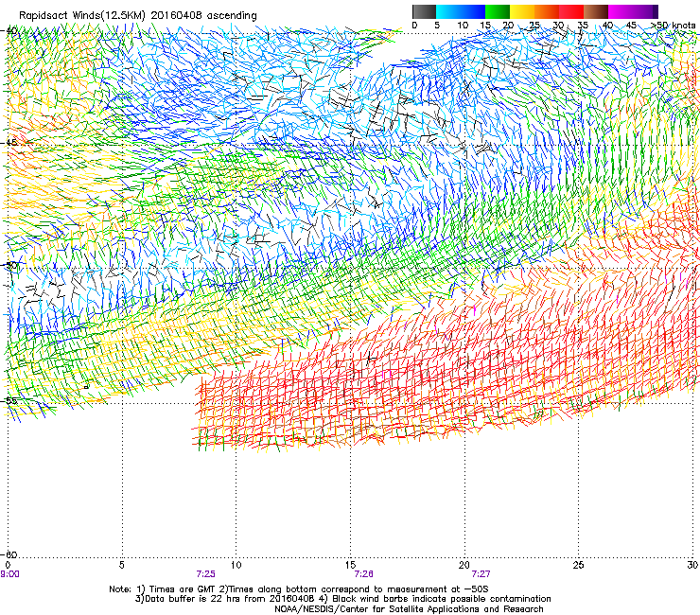Click the yellow 20–25 knots legend swatch
700x615 pixels.
[x=522, y=11]
